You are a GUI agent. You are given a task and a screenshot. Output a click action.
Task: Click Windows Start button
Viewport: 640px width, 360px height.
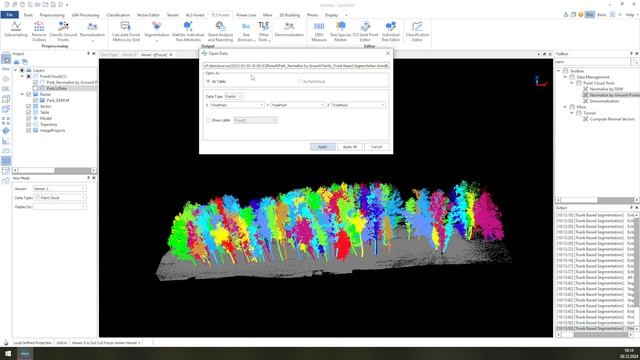[x=8, y=353]
